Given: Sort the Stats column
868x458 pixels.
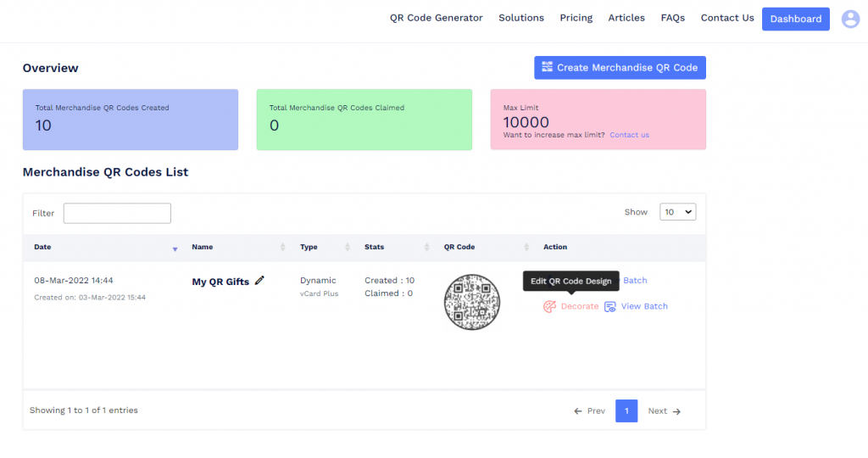Looking at the screenshot, I should click(427, 248).
